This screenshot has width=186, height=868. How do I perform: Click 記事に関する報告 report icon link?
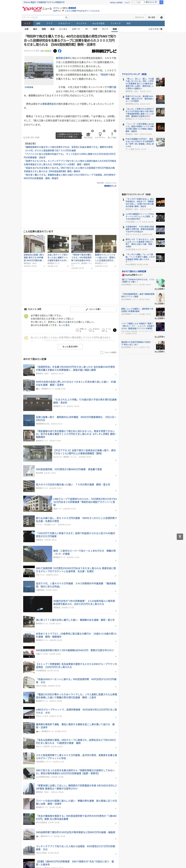pos(31,137)
